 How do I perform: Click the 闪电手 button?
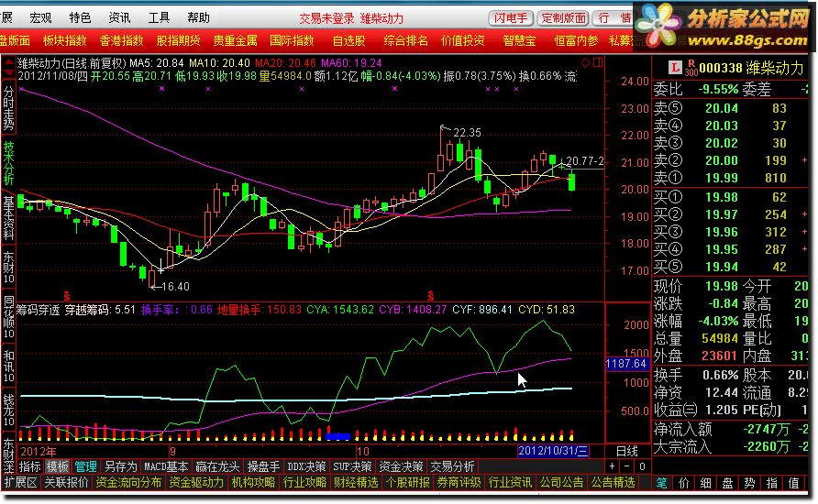point(511,18)
